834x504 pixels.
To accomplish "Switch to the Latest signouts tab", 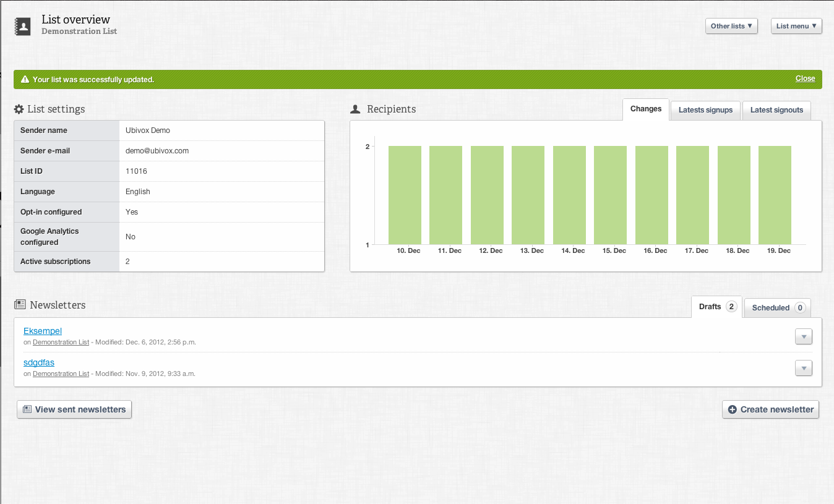I will (776, 110).
